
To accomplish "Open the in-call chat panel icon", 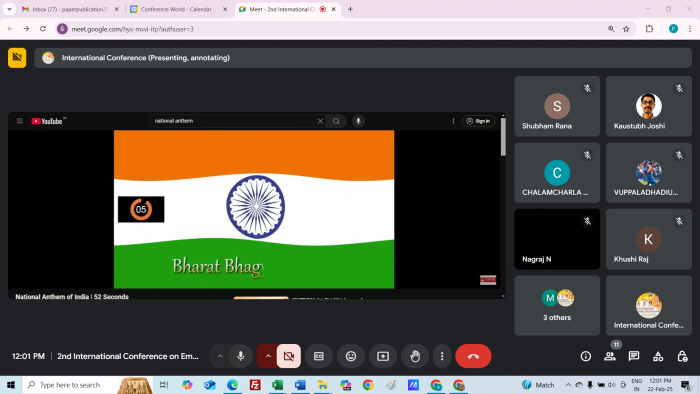I will tap(634, 356).
